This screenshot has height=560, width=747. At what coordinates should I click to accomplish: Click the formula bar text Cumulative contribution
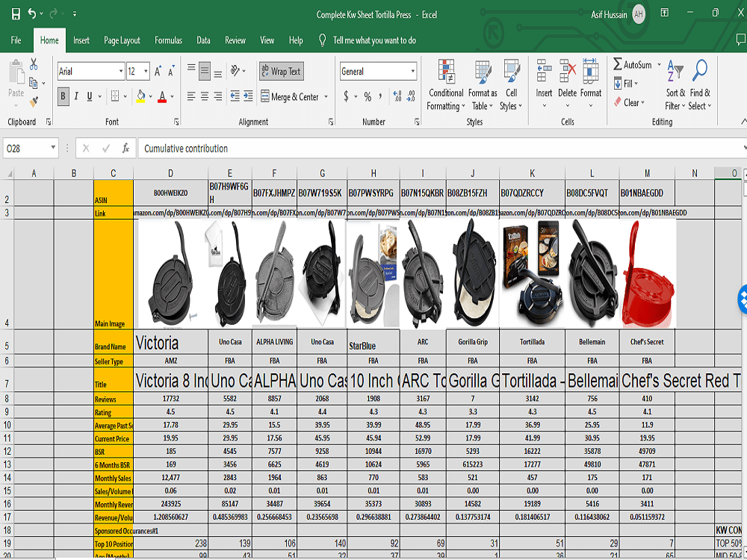pyautogui.click(x=186, y=149)
